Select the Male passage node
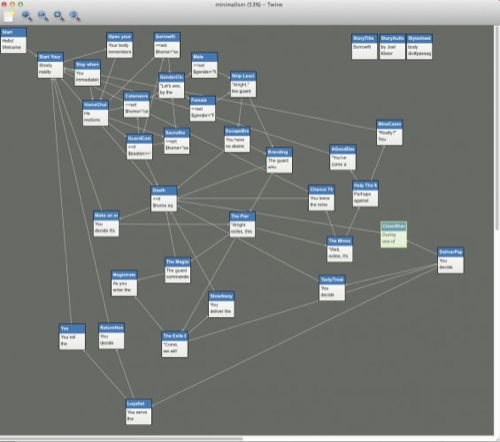The image size is (500, 442). (x=205, y=65)
